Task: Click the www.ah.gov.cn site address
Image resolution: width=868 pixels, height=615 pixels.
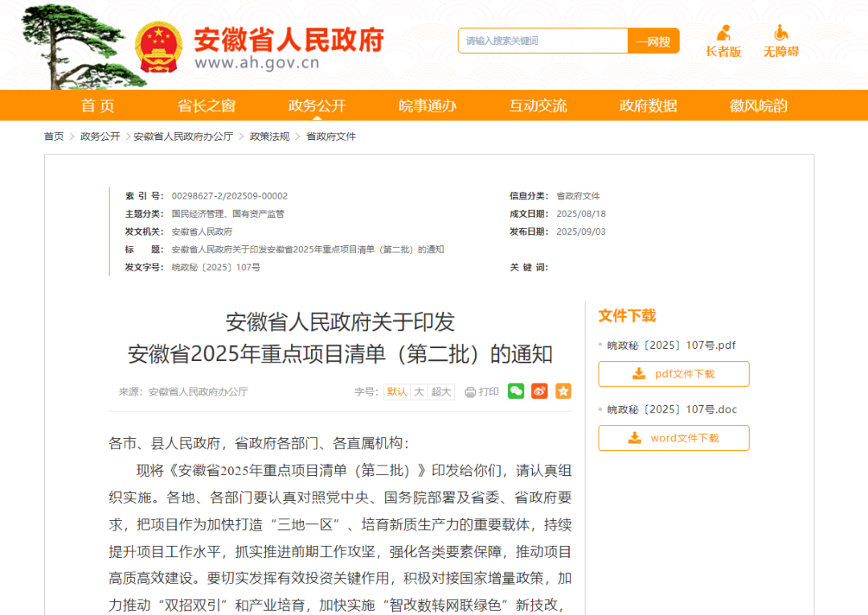Action: pyautogui.click(x=257, y=63)
